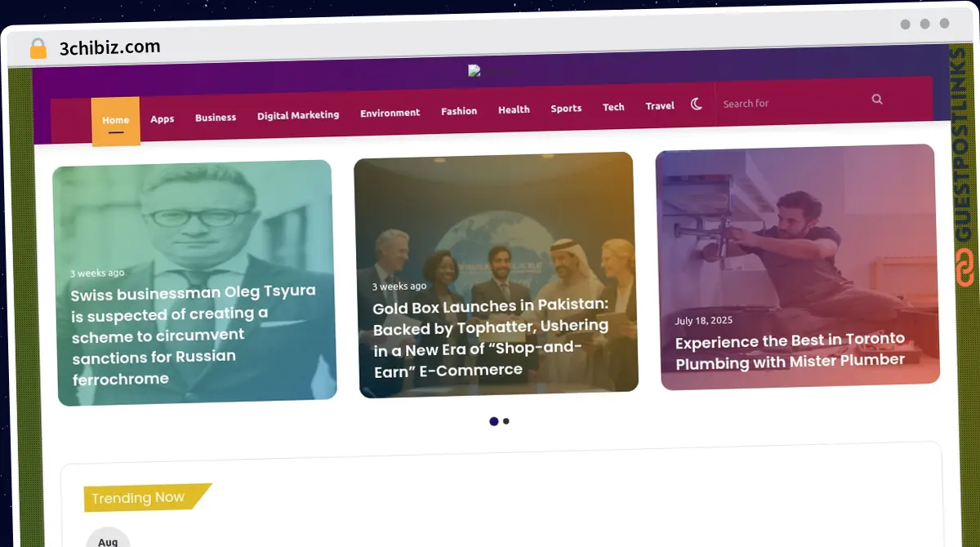Open the Apps category
The height and width of the screenshot is (547, 980).
[x=162, y=119]
